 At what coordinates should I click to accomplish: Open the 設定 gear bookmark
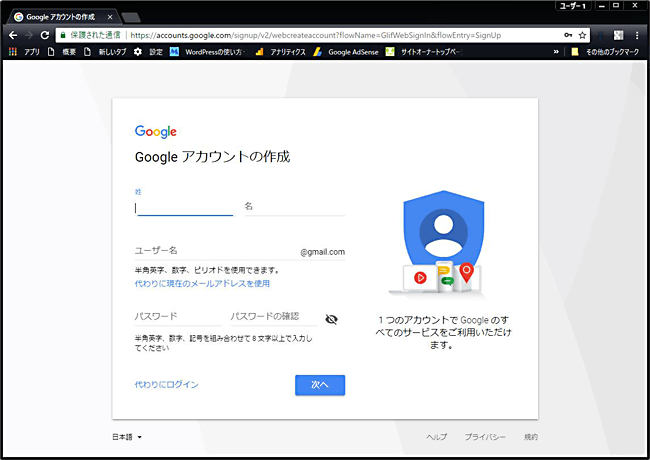point(148,52)
